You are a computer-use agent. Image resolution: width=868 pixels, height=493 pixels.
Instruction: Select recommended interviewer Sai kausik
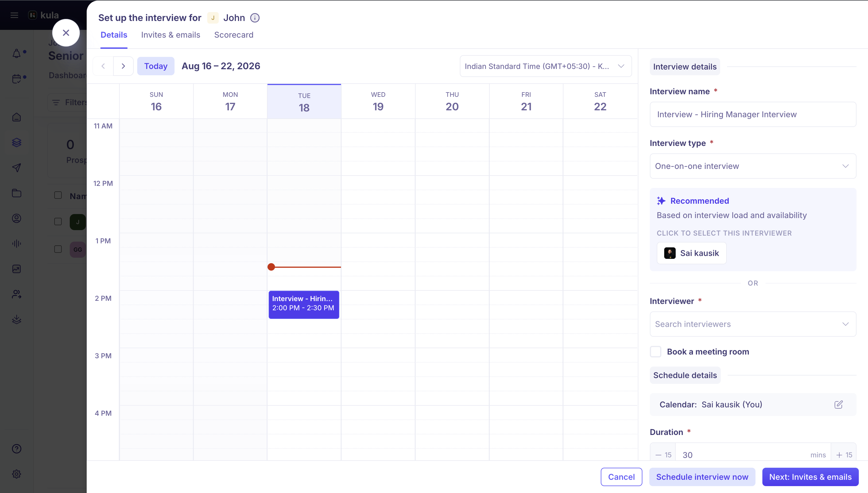click(x=691, y=253)
